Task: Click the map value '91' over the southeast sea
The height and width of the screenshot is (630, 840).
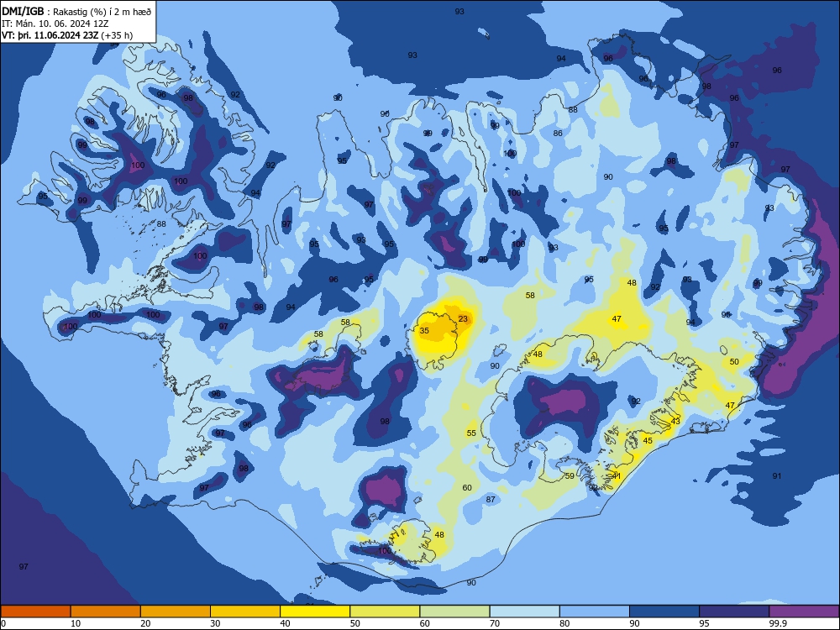Action: click(777, 475)
